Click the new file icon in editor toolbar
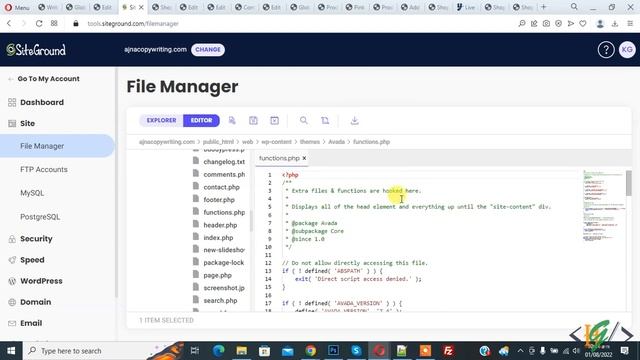The height and width of the screenshot is (360, 640). (x=232, y=120)
